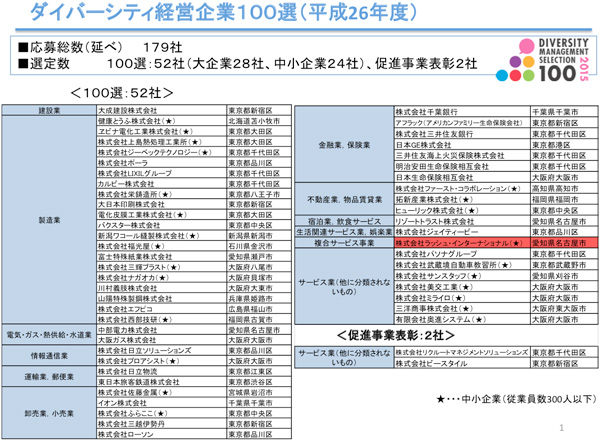600x446 pixels.
Task: Click the ★・・・中小企業(従業員数300人以下) footnote
Action: pos(516,399)
